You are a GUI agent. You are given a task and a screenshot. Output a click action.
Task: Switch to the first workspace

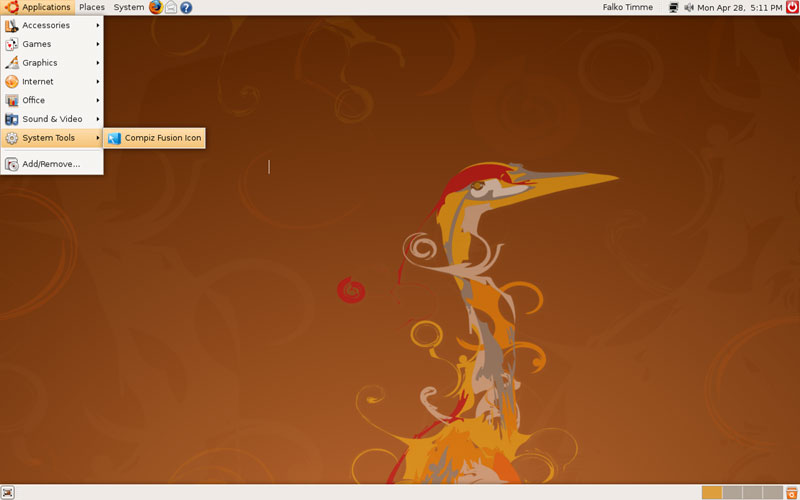coord(712,492)
